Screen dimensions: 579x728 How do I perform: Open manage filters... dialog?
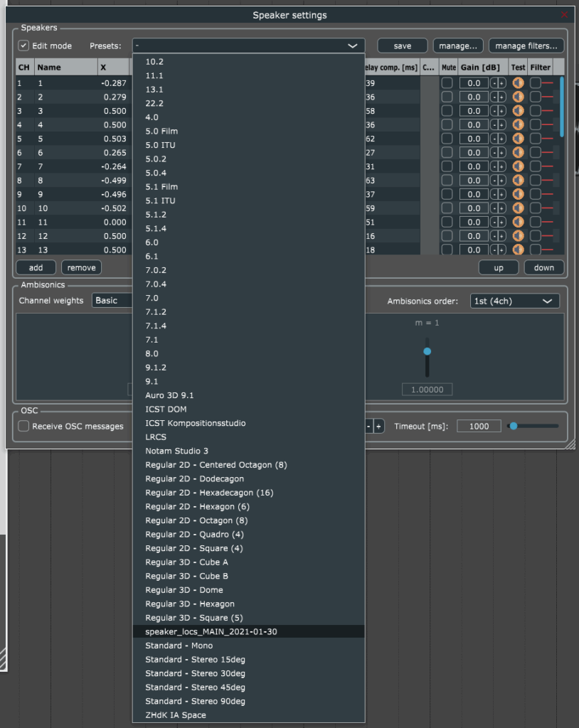526,45
